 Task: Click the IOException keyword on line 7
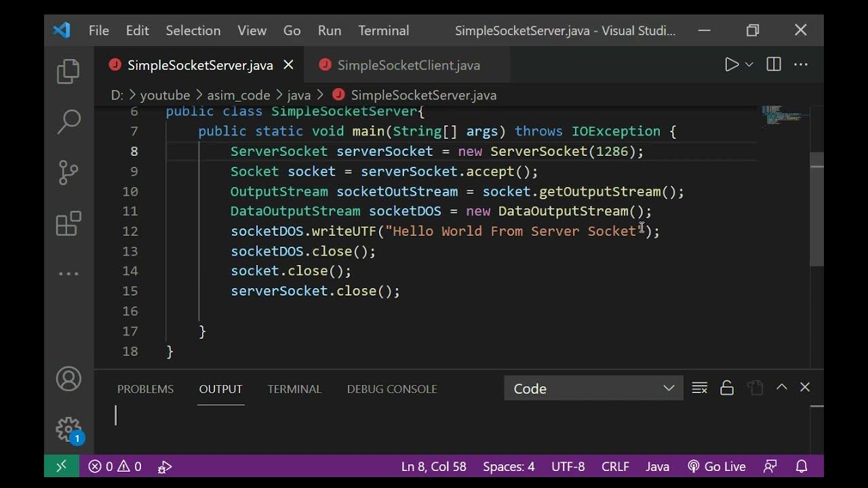tap(616, 131)
